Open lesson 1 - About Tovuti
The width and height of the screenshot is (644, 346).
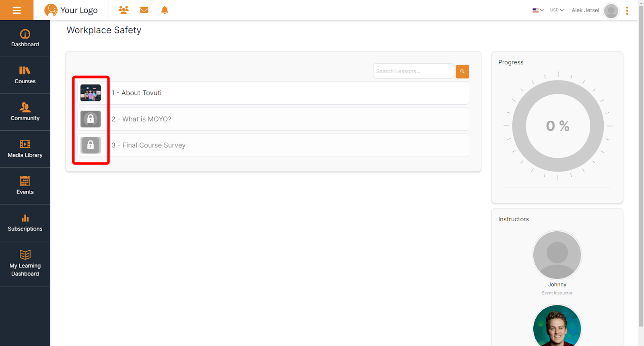274,93
